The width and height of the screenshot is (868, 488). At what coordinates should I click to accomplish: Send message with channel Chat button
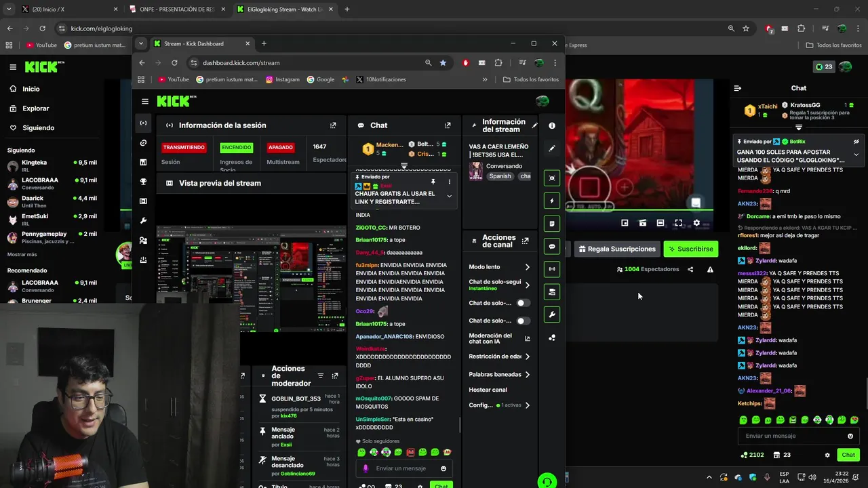[848, 455]
